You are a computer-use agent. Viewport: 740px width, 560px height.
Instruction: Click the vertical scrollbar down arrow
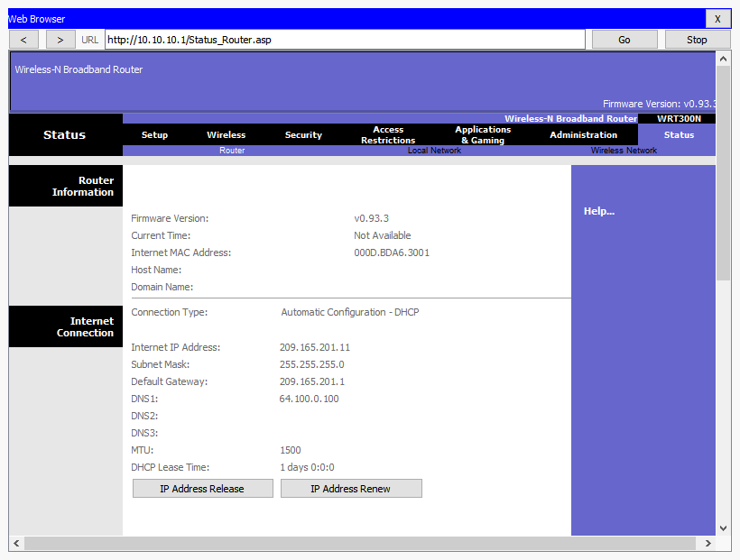[x=723, y=528]
